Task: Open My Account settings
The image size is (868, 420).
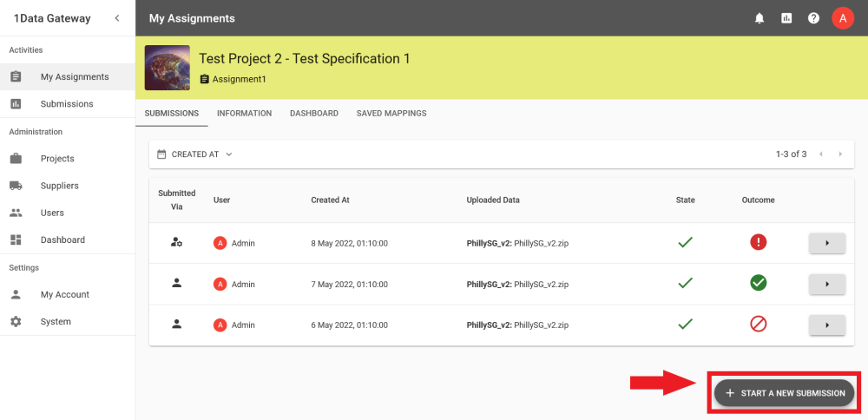Action: point(68,295)
